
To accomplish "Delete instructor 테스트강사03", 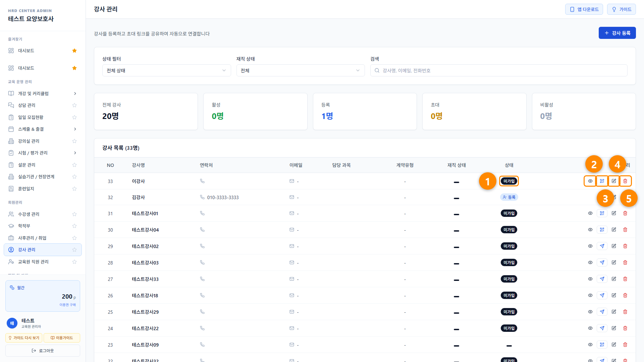I will tap(625, 262).
